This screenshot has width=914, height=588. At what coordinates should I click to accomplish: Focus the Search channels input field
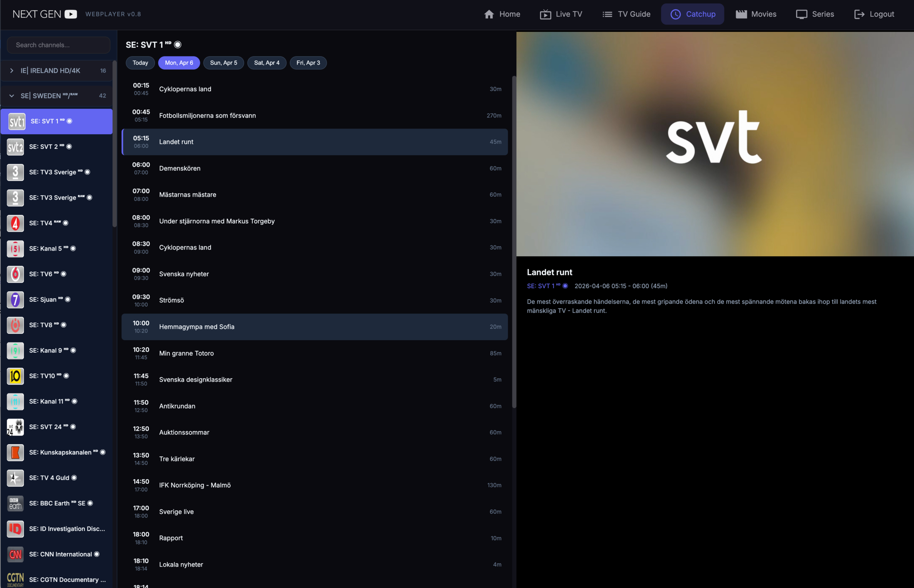[59, 45]
